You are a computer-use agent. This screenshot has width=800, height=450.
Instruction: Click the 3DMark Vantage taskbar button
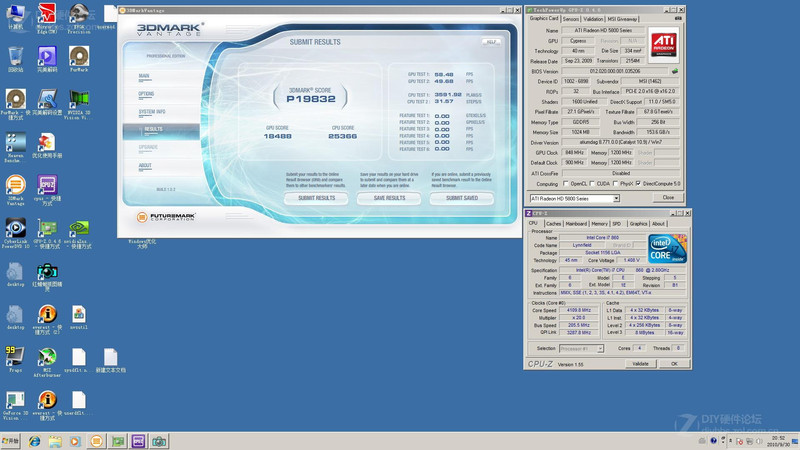coord(96,441)
